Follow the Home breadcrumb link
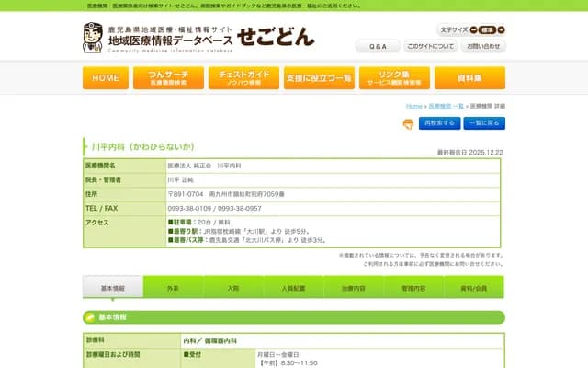The image size is (588, 368). coord(413,106)
